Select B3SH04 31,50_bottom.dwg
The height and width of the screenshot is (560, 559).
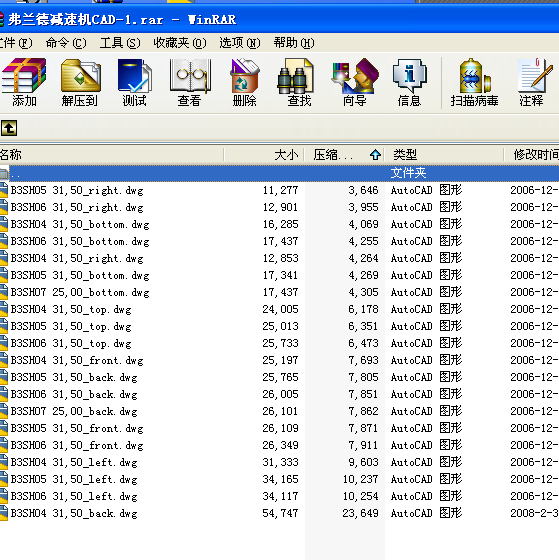[80, 224]
